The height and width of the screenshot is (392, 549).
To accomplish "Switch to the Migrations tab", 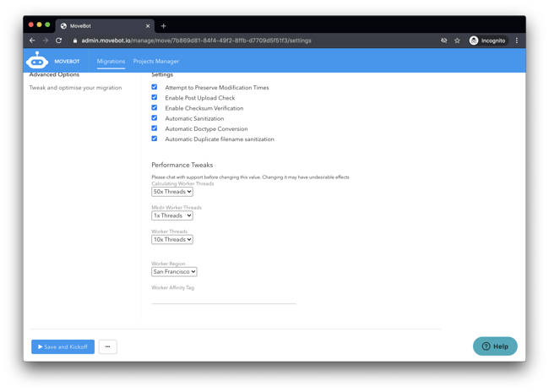I will pos(111,62).
